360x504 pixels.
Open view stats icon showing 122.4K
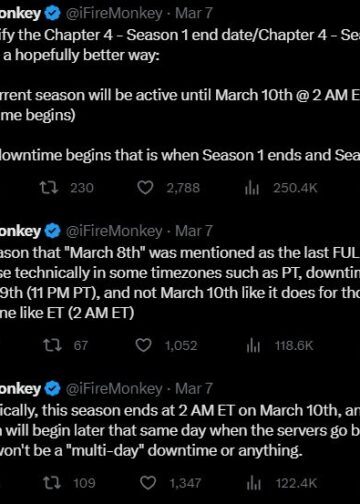pos(253,483)
